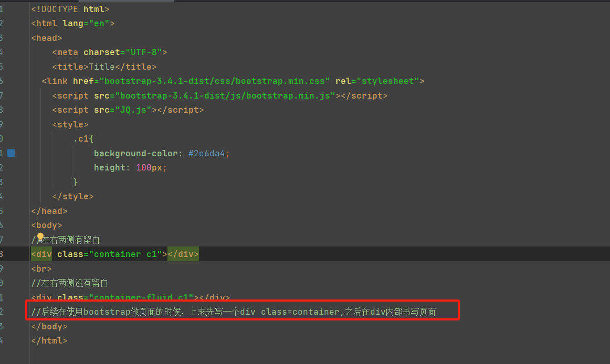This screenshot has width=610, height=364.
Task: Click the comment '//左右两侧没有留白'
Action: (x=70, y=283)
